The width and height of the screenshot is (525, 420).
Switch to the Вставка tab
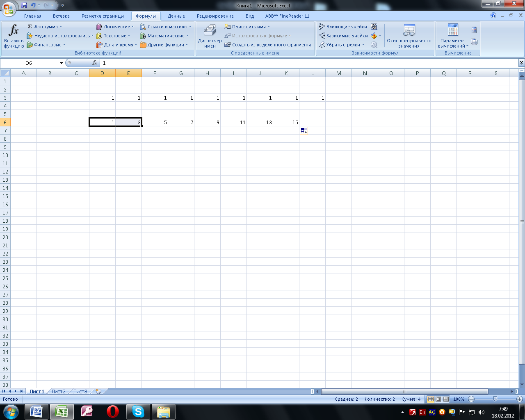[61, 16]
